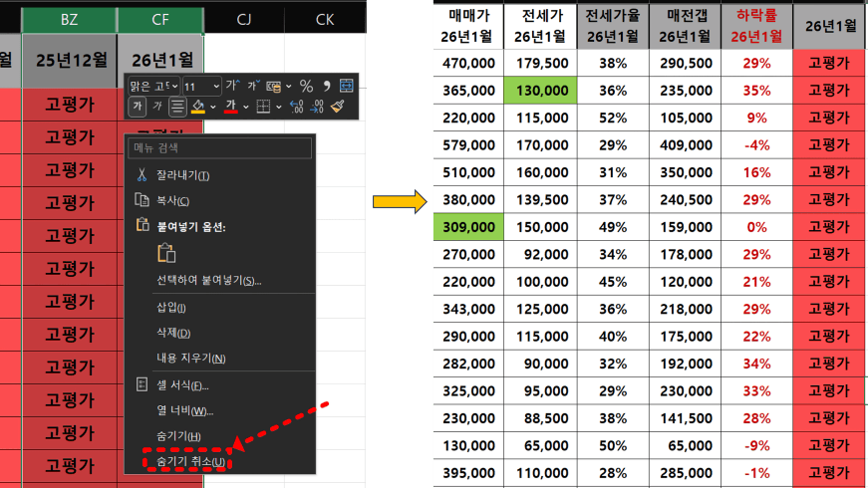Screen dimensions: 868x488
Task: Select the format painter brush
Action: (338, 107)
